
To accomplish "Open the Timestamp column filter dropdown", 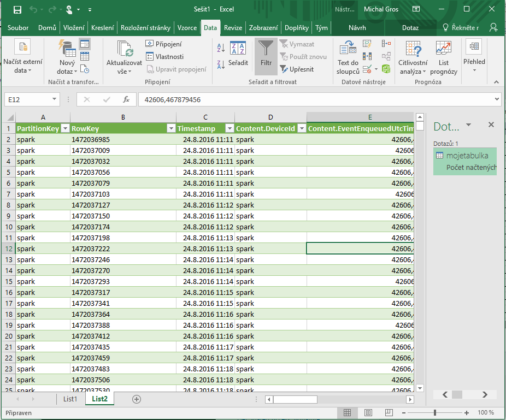I will coord(229,128).
